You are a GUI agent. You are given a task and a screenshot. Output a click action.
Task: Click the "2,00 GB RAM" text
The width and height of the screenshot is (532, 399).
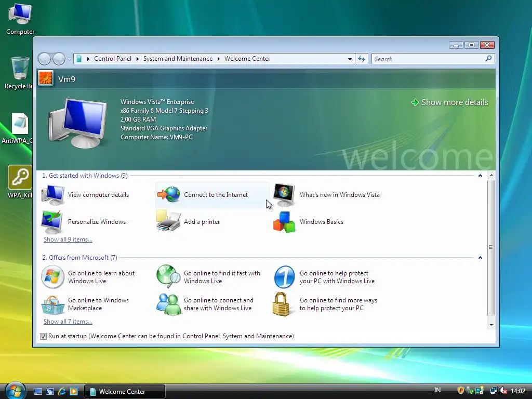click(138, 119)
